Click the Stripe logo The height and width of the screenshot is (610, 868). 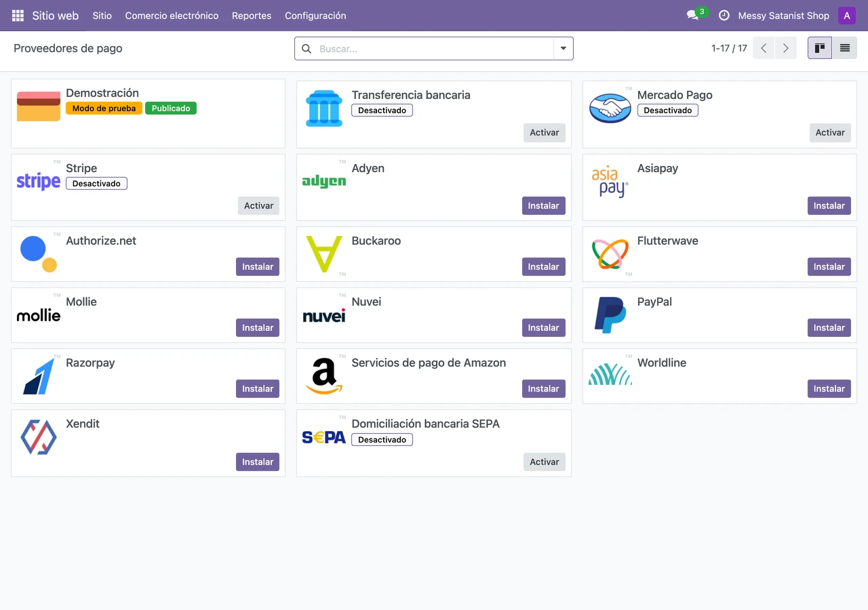point(39,181)
